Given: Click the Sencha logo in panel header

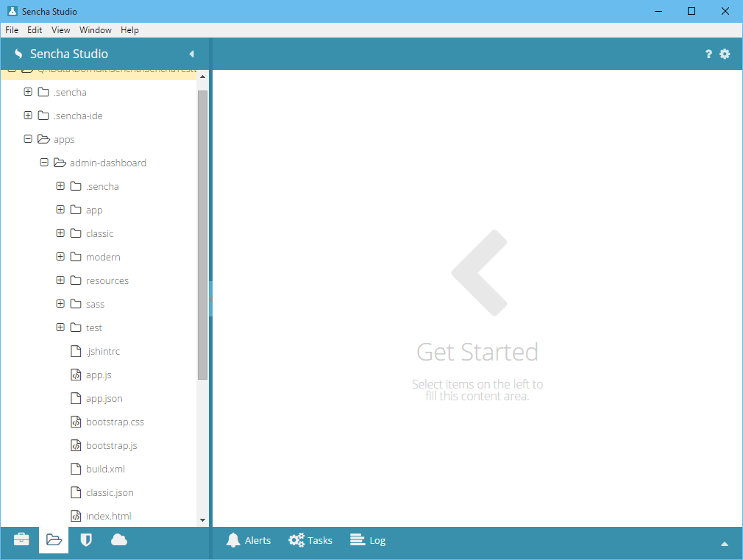Looking at the screenshot, I should (18, 54).
